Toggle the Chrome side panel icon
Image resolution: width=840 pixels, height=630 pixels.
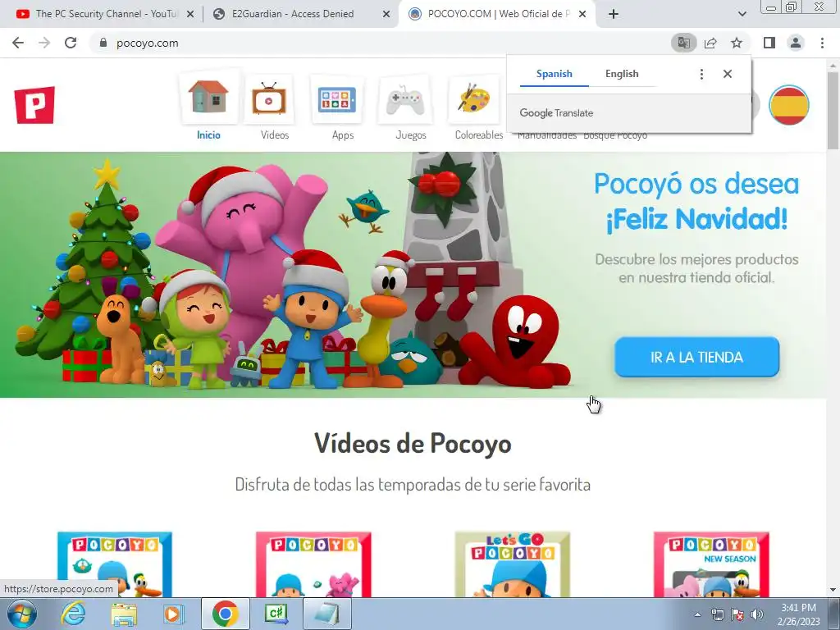click(x=769, y=43)
